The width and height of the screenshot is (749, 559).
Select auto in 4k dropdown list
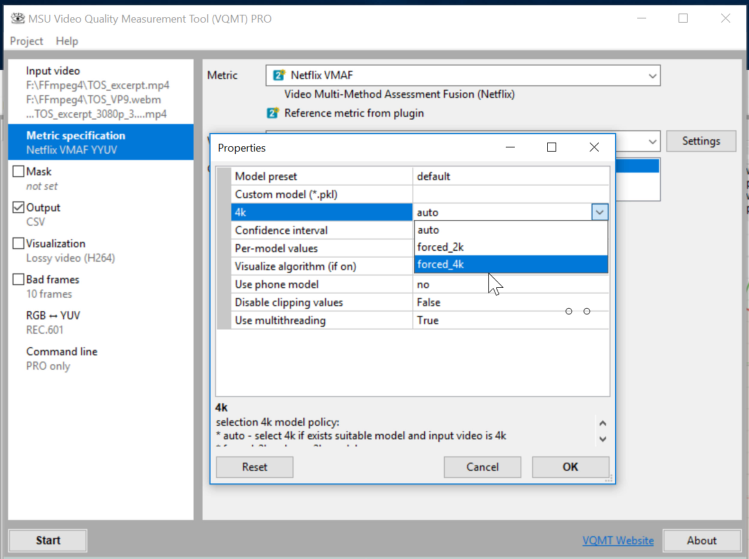point(511,230)
